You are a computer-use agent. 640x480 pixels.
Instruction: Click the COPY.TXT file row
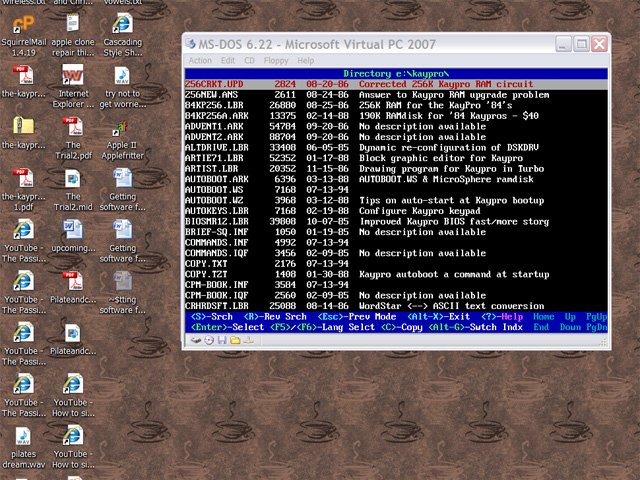[x=396, y=264]
